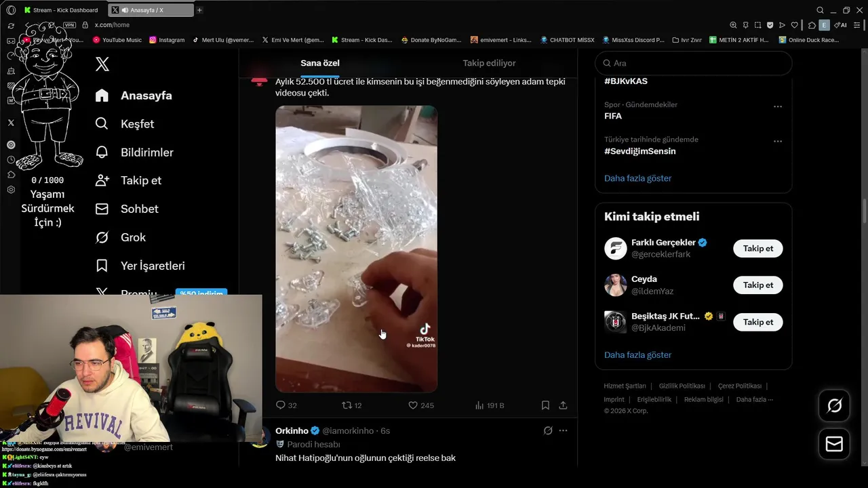Viewport: 868px width, 488px height.
Task: Share the video post using share icon
Action: tap(563, 405)
